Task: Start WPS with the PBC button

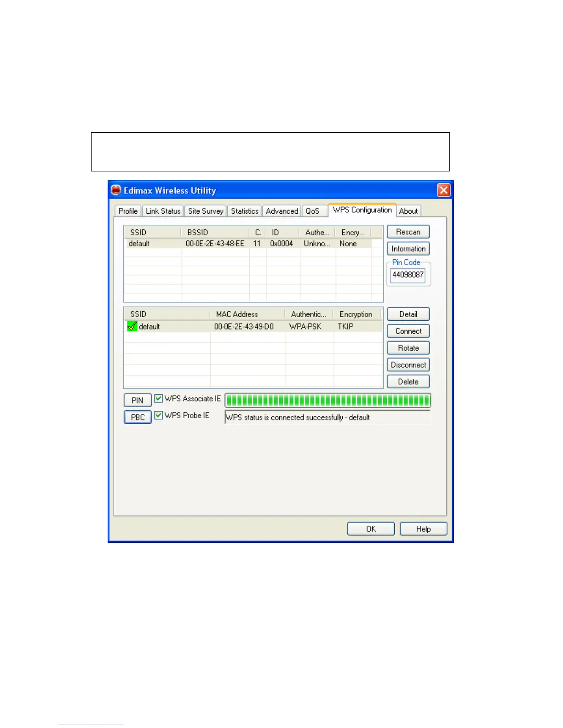Action: (x=138, y=417)
